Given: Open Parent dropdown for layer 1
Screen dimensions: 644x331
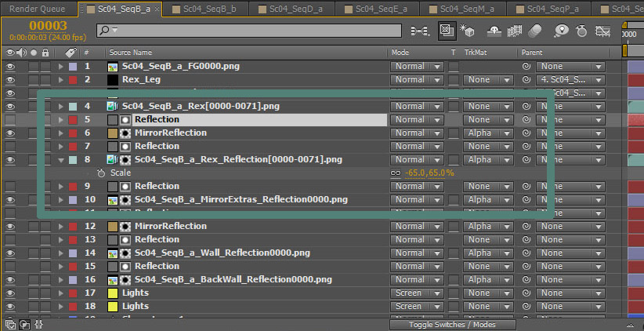Looking at the screenshot, I should click(x=570, y=67).
